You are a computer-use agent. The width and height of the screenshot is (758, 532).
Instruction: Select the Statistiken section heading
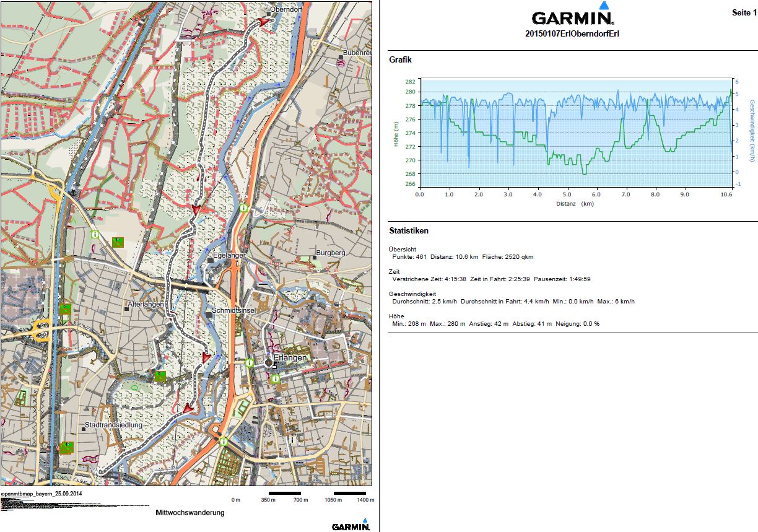[409, 231]
